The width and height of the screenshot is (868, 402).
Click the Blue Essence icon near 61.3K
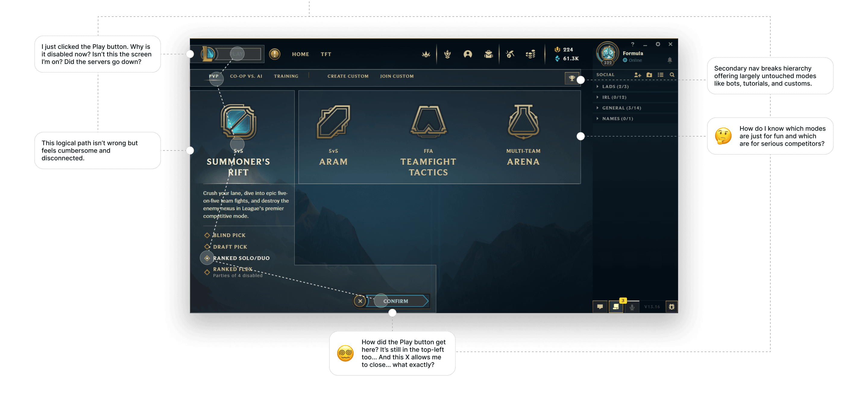tap(557, 58)
